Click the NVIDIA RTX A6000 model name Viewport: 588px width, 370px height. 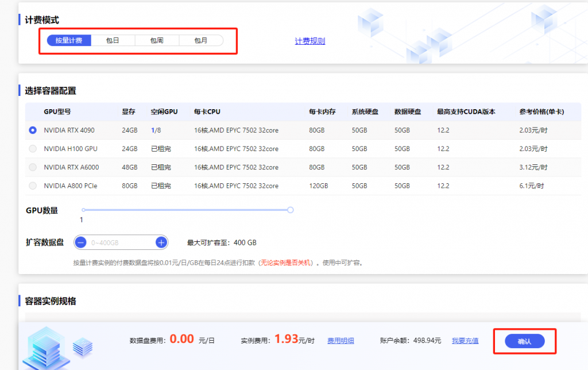(71, 167)
